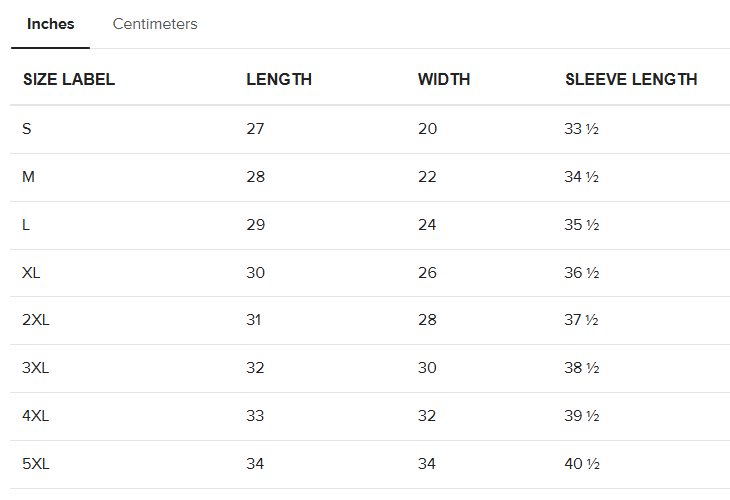Select the Inches tab
The image size is (730, 500).
(50, 24)
